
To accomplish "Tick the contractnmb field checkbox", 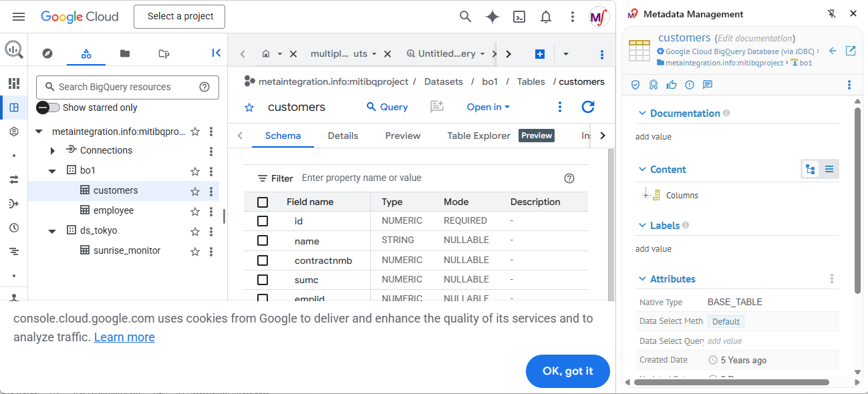I will tap(263, 260).
